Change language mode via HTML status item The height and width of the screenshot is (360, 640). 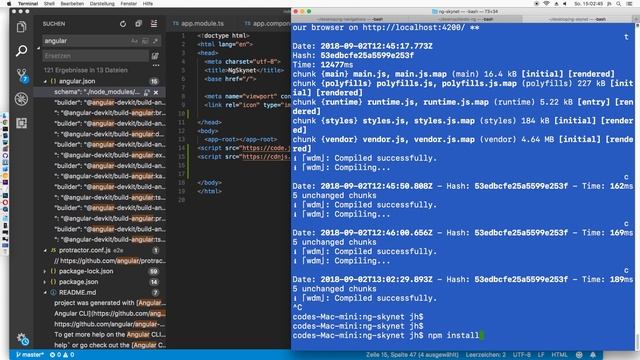559,355
